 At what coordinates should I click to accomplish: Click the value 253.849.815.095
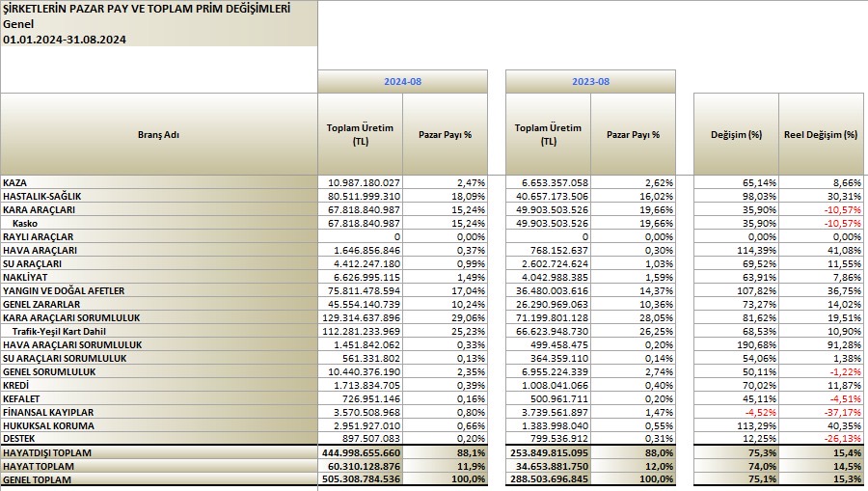(x=549, y=452)
